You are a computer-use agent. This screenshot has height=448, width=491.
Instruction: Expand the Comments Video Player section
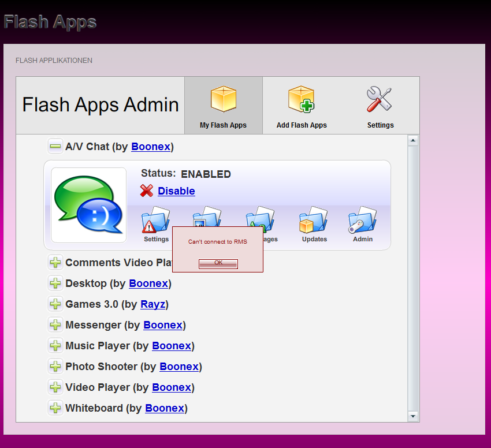(x=55, y=263)
